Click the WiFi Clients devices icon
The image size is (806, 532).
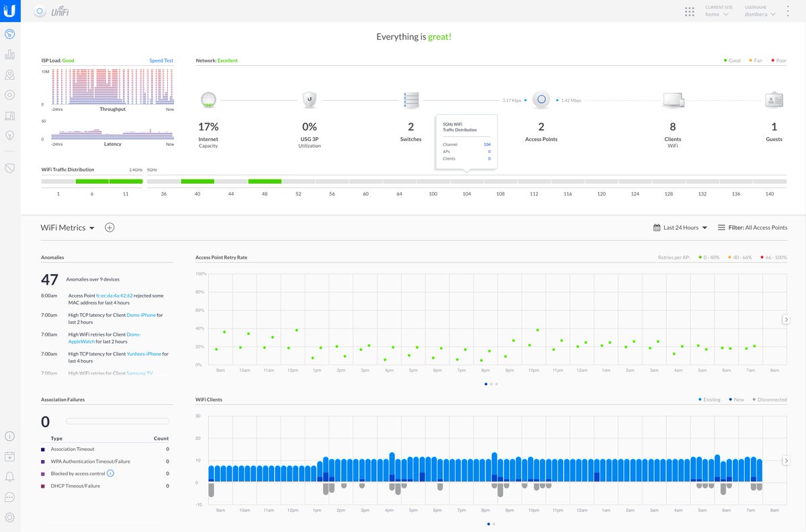pos(673,100)
